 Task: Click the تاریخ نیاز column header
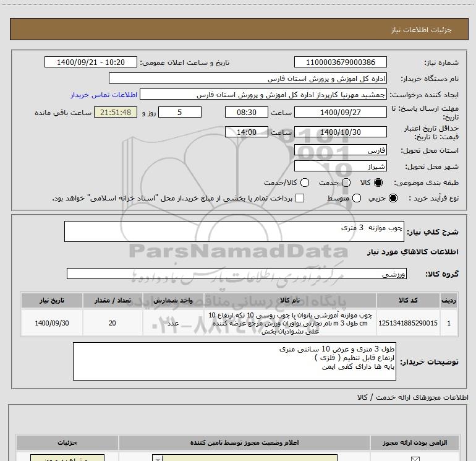[x=51, y=301]
